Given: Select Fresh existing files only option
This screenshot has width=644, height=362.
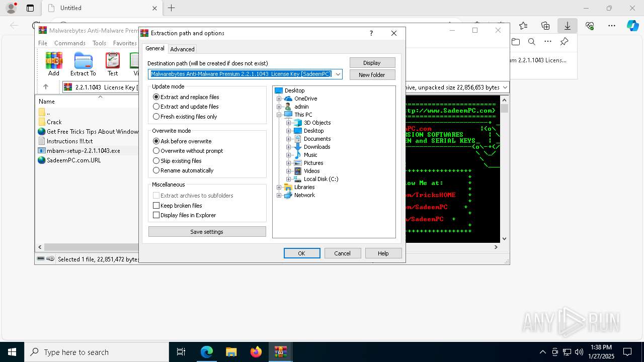Looking at the screenshot, I should (185, 117).
